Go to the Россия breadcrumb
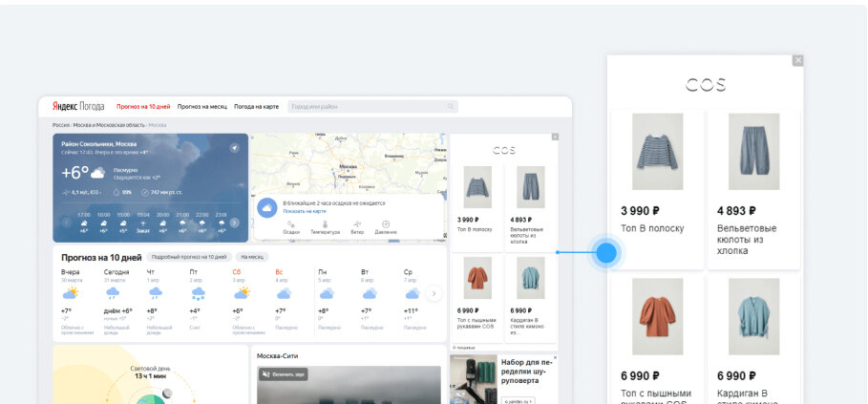 pyautogui.click(x=60, y=125)
